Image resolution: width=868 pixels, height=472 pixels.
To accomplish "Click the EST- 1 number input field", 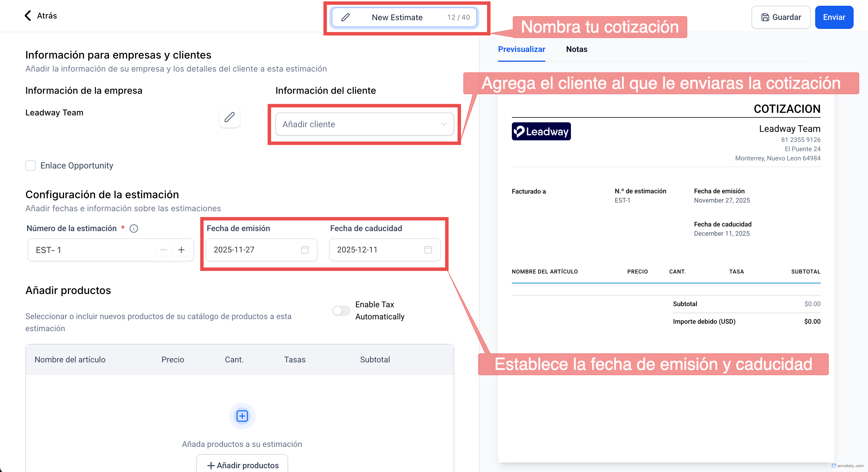I will coord(91,250).
